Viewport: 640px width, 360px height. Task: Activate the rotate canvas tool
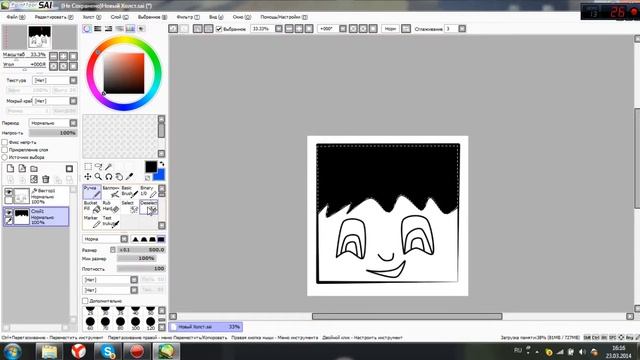(109, 177)
